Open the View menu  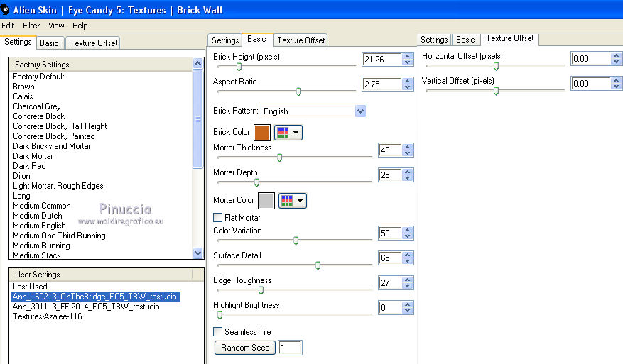click(56, 26)
